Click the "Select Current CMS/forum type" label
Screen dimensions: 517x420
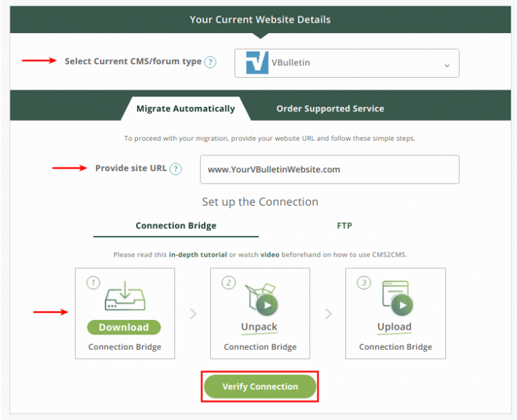pyautogui.click(x=133, y=61)
